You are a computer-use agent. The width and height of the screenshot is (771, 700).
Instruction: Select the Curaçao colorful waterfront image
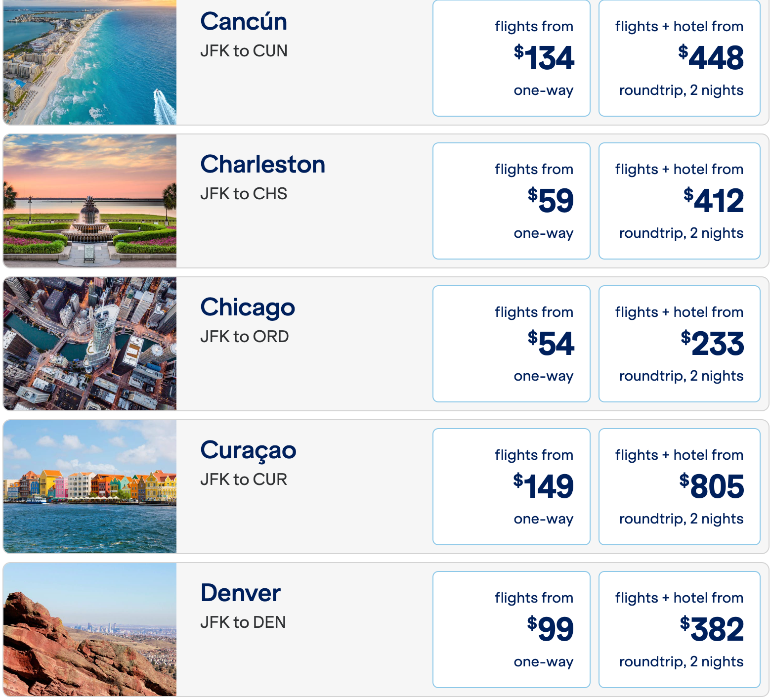90,486
